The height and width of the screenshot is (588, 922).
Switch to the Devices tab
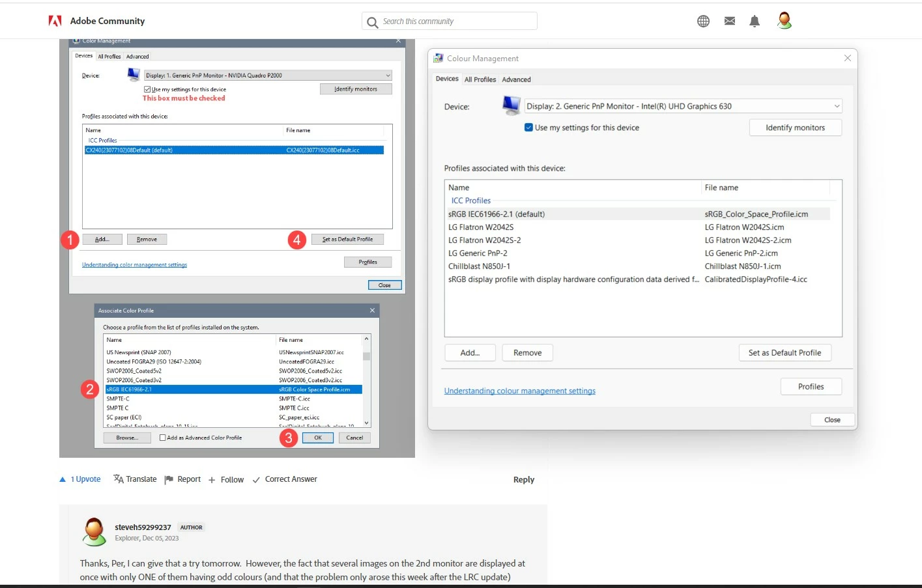447,79
